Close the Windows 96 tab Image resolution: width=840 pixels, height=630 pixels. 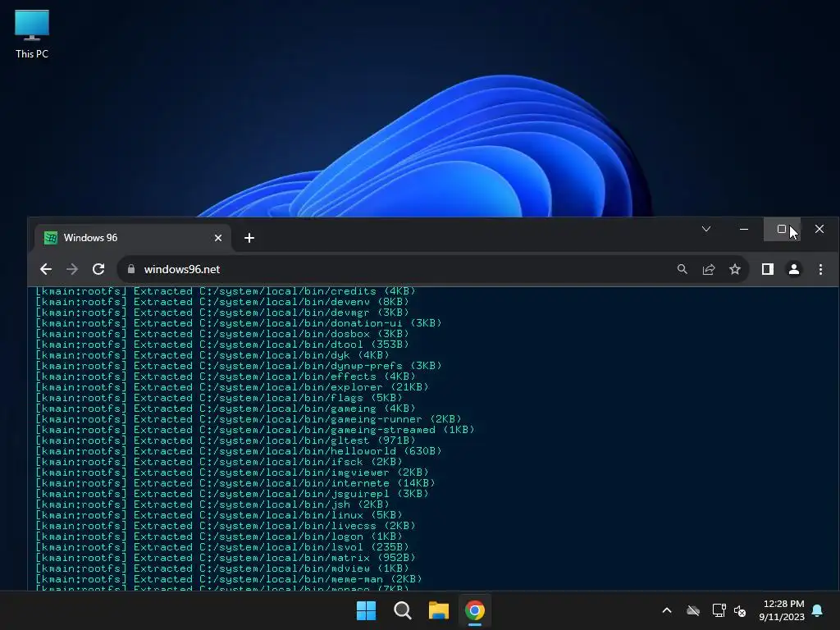point(218,238)
